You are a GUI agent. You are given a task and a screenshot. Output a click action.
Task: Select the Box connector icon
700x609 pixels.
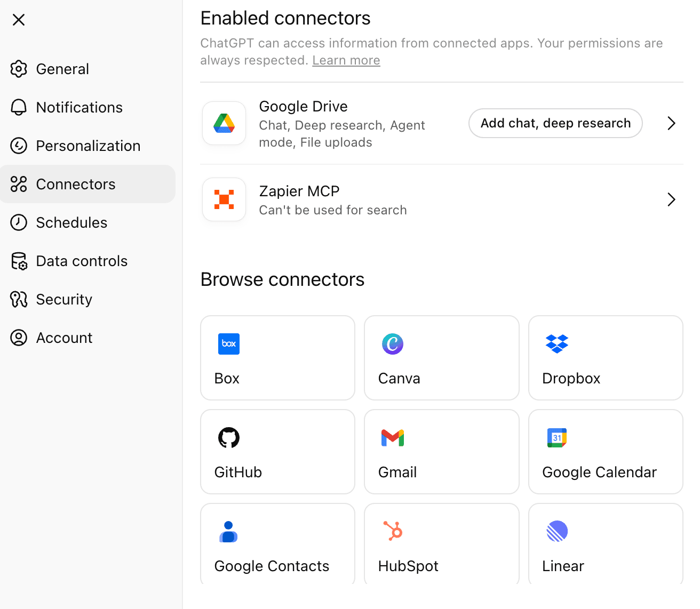pyautogui.click(x=229, y=344)
